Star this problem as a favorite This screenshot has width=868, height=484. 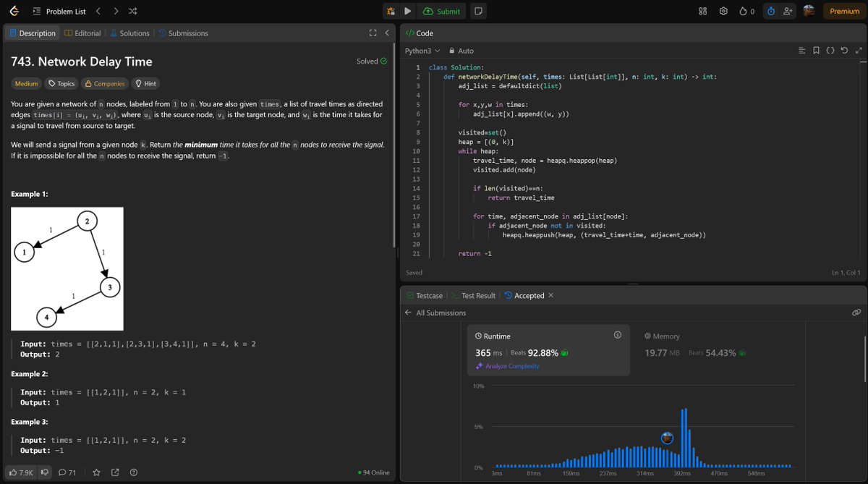96,472
